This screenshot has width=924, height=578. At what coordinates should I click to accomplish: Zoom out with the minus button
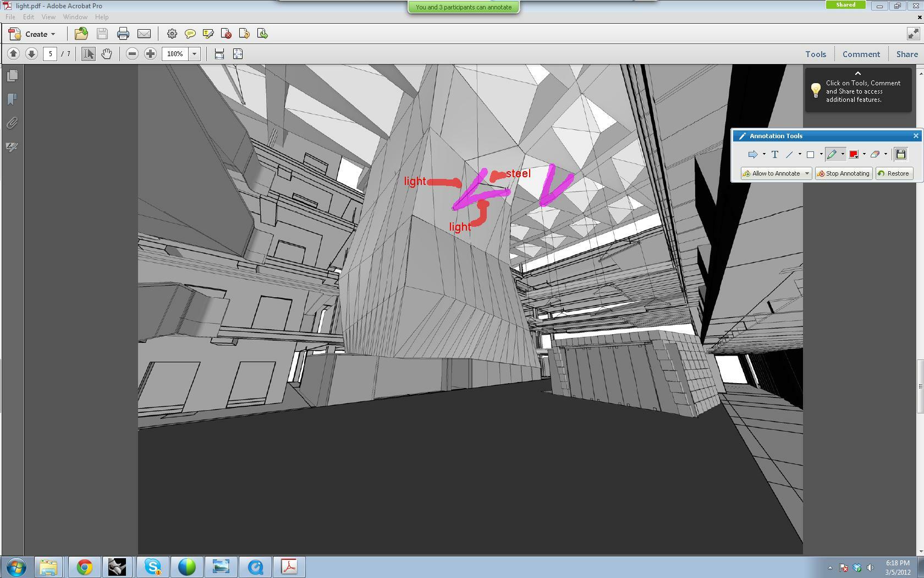[132, 54]
